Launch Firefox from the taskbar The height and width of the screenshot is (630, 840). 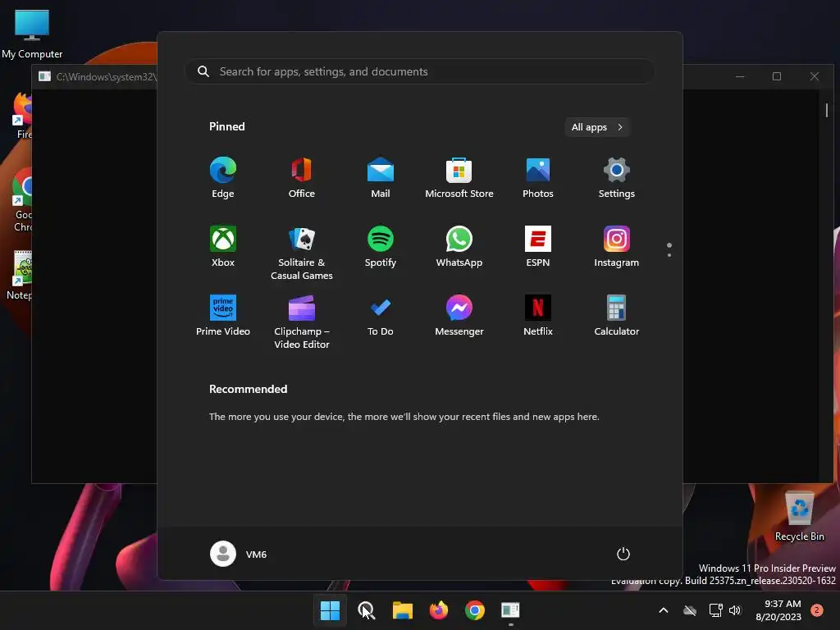pyautogui.click(x=439, y=610)
